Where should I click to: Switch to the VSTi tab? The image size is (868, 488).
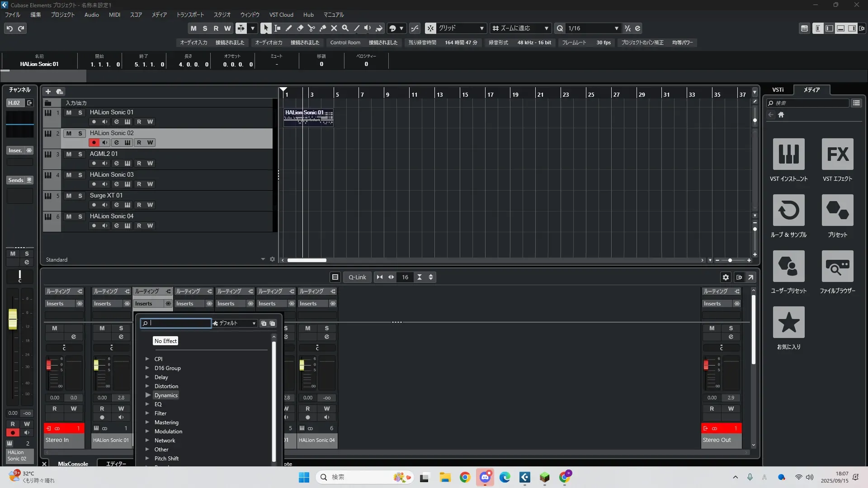point(778,89)
